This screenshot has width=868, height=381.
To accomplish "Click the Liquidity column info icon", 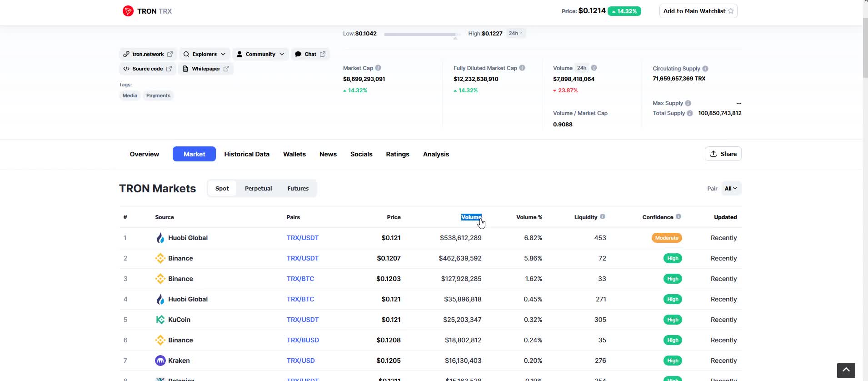I will [x=603, y=217].
